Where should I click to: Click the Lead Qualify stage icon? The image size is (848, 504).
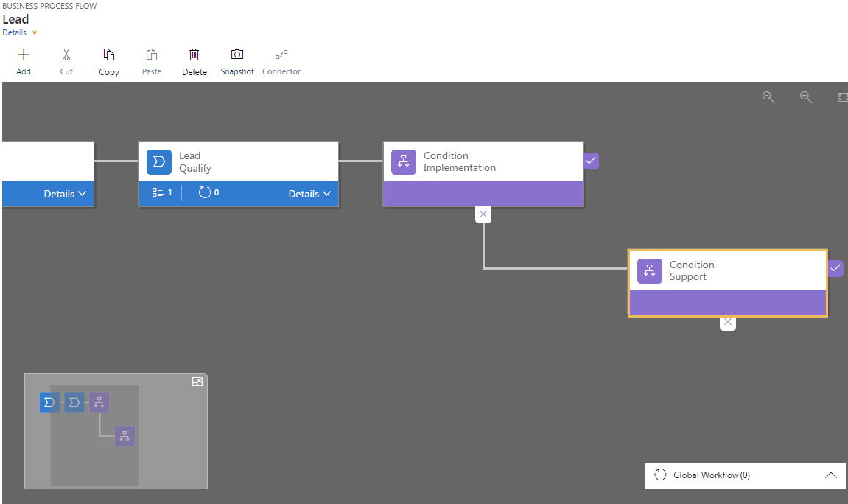159,162
